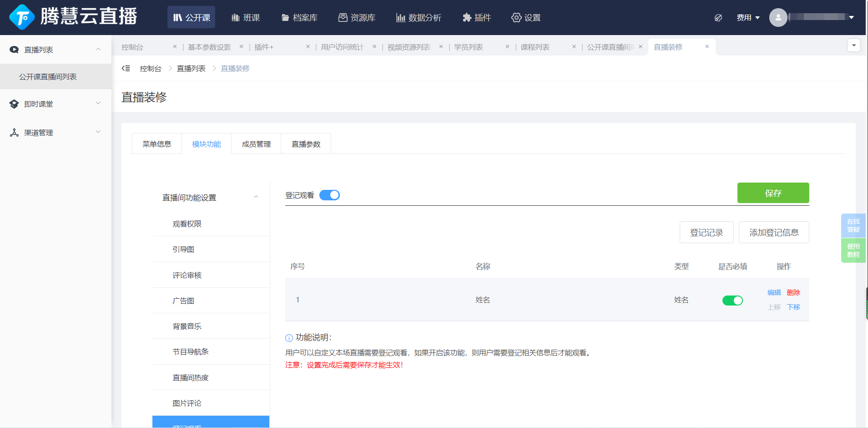Collapse sidebar with the menu fold icon
Viewport: 868px width, 428px height.
click(x=126, y=68)
